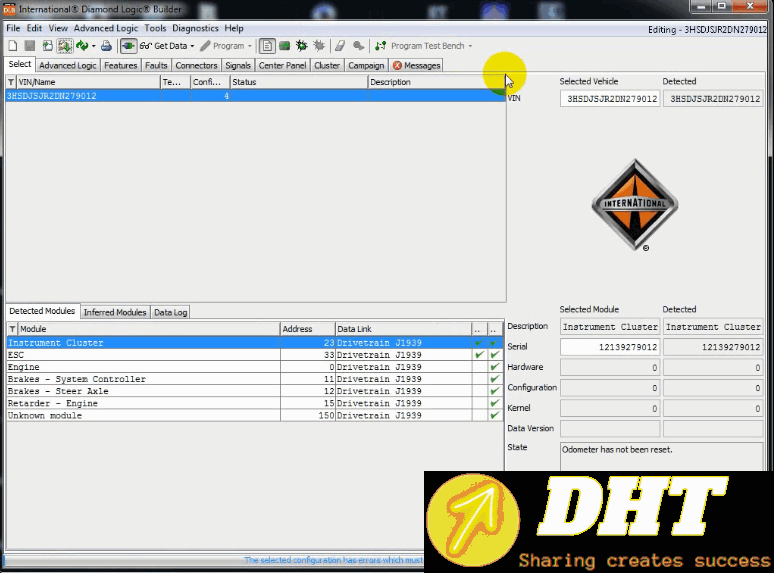Click the Open vehicle file toolbar icon
Image resolution: width=774 pixels, height=573 pixels.
click(x=47, y=46)
